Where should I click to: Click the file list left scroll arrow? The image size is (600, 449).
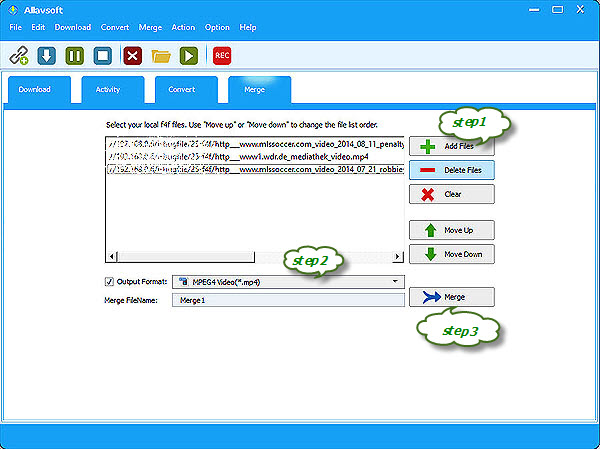[x=111, y=256]
